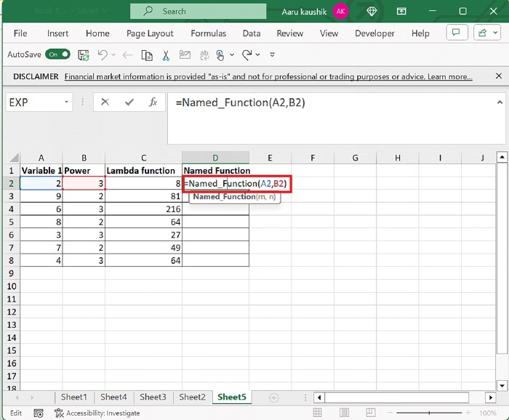This screenshot has width=509, height=420.
Task: Open the Formulas tab
Action: point(209,33)
